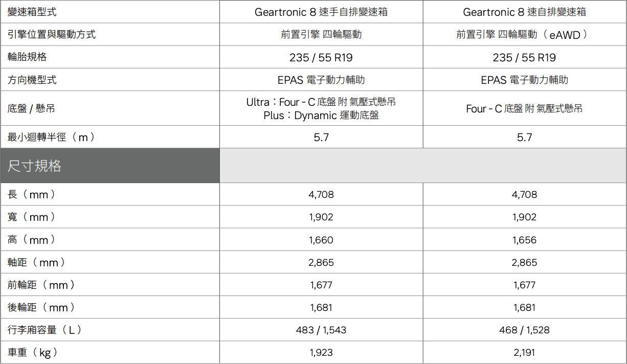Click the 變速箱型式 row label
This screenshot has height=364, width=627.
(32, 12)
